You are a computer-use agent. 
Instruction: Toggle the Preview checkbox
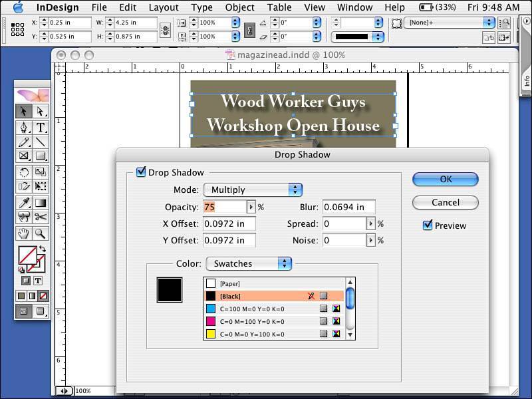(x=428, y=225)
